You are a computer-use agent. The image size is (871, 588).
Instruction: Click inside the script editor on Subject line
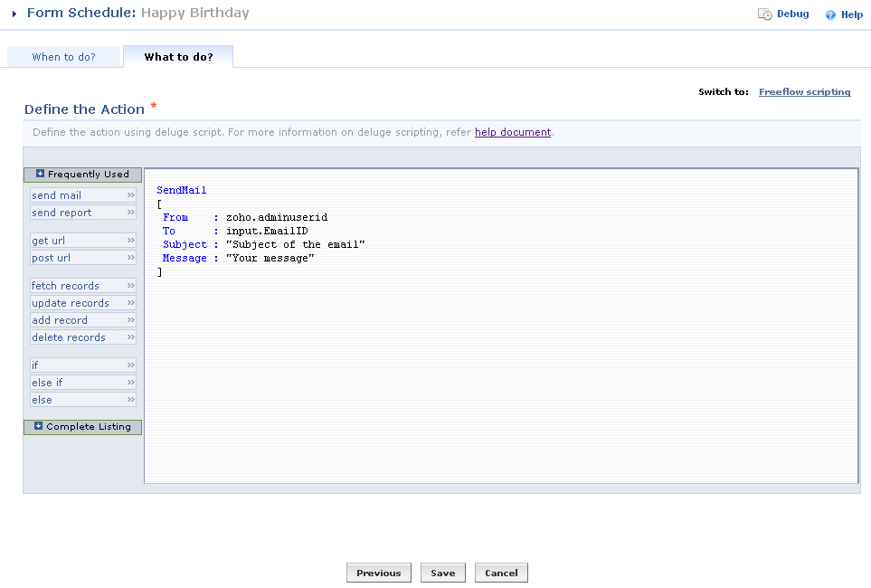tap(296, 245)
